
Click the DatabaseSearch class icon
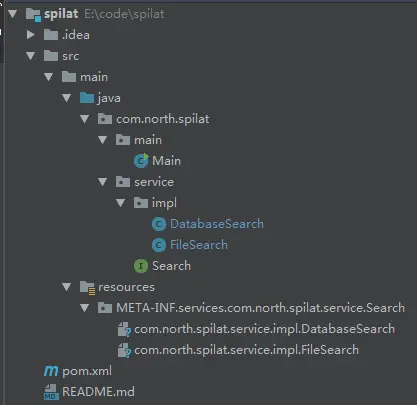click(x=159, y=224)
